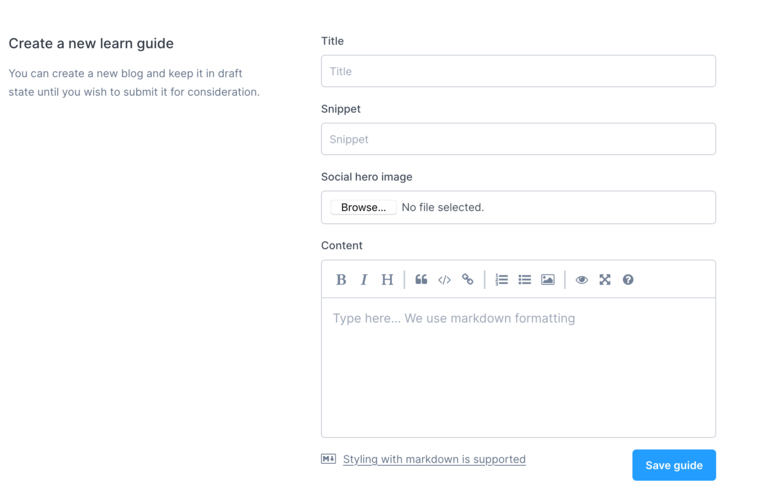764x500 pixels.
Task: Open the 'Styling with markdown is supported' link
Action: (434, 459)
